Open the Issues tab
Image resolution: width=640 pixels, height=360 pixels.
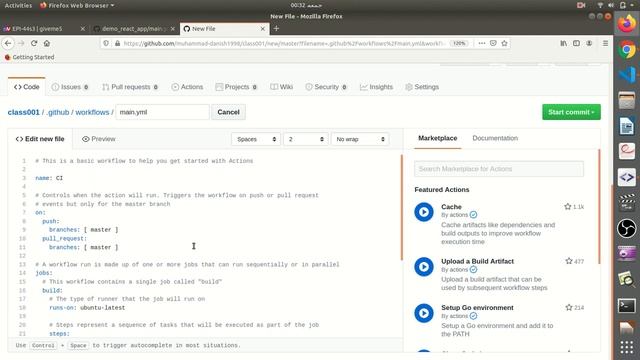coord(70,87)
